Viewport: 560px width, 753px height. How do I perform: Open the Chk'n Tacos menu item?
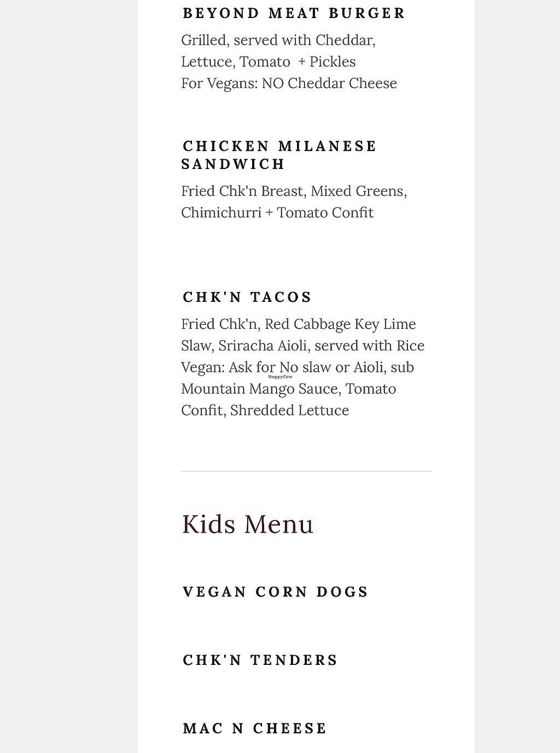point(247,297)
